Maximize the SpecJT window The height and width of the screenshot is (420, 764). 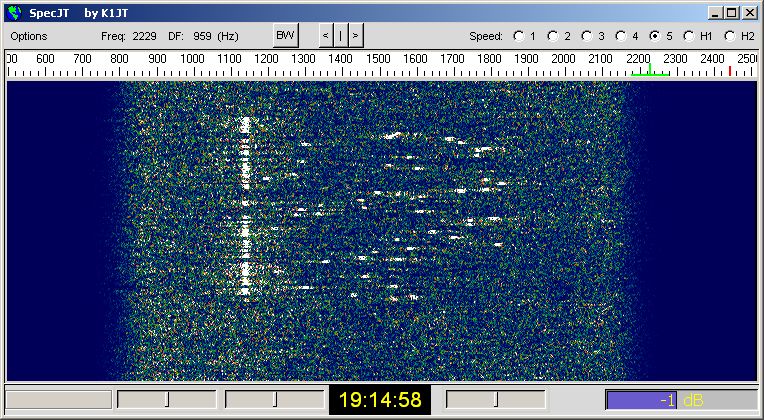[x=731, y=13]
